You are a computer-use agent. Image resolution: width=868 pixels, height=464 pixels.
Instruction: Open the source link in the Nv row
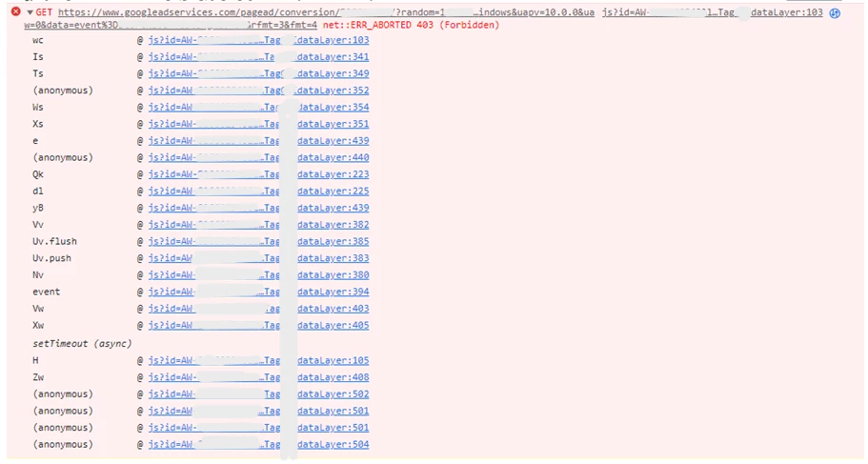[x=258, y=275]
